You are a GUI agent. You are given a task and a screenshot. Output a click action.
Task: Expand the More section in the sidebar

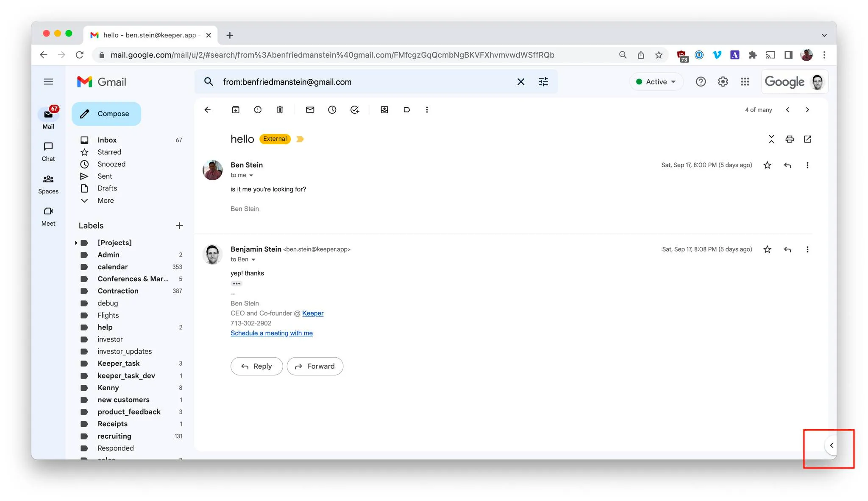[x=106, y=201]
